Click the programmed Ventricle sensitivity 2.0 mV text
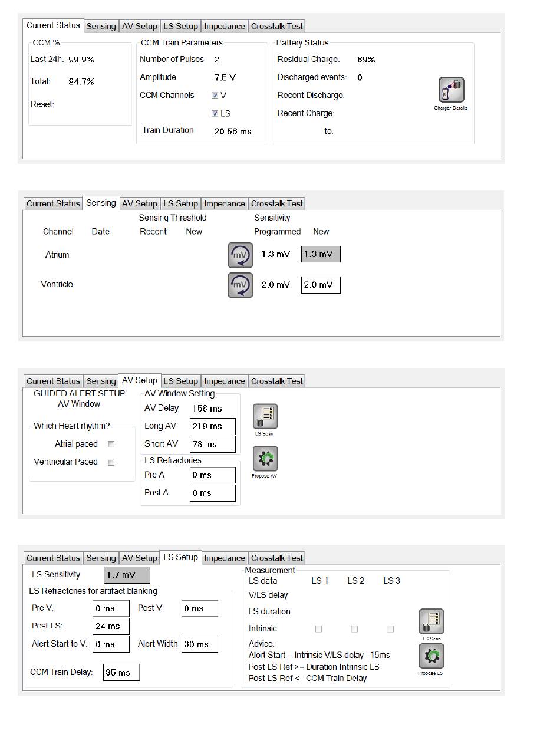The width and height of the screenshot is (560, 747). point(276,285)
